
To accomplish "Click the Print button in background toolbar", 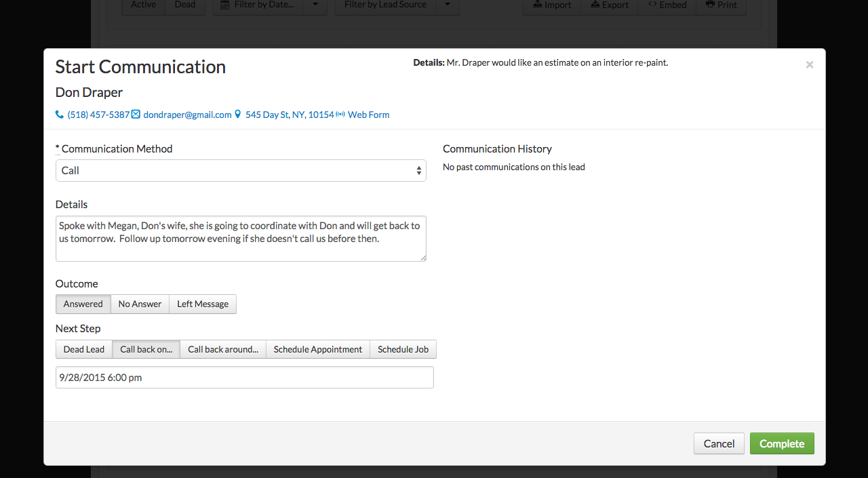I will tap(721, 5).
